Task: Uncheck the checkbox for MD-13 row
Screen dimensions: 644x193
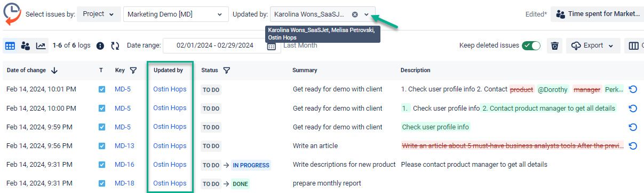Action: [x=102, y=146]
